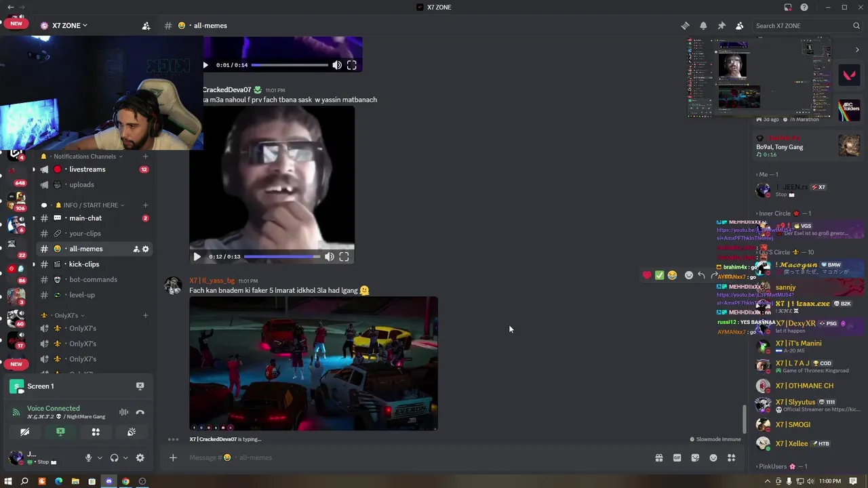Create invite on all-memes channel
The image size is (868, 488).
[x=136, y=249]
